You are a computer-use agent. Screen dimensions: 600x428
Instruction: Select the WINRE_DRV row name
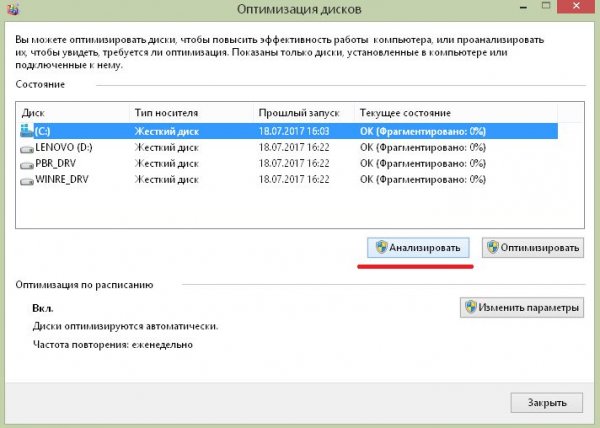[x=62, y=179]
